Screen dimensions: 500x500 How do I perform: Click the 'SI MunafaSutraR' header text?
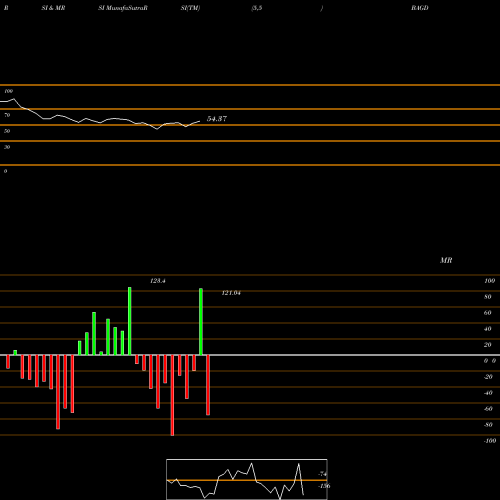(123, 8)
